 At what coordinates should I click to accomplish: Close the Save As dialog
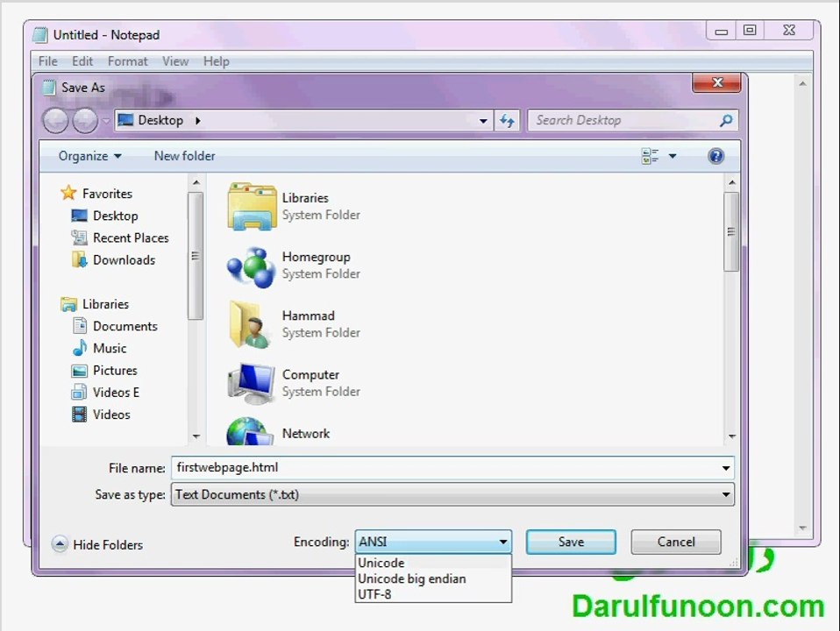(716, 82)
